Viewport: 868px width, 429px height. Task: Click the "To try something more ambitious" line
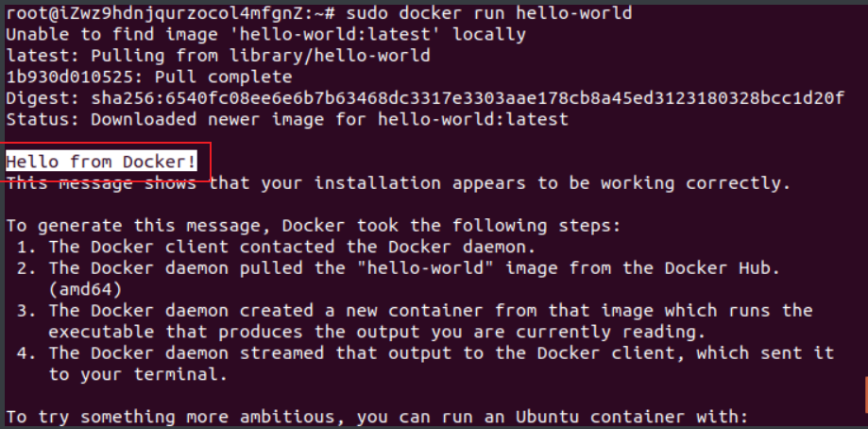(x=378, y=417)
